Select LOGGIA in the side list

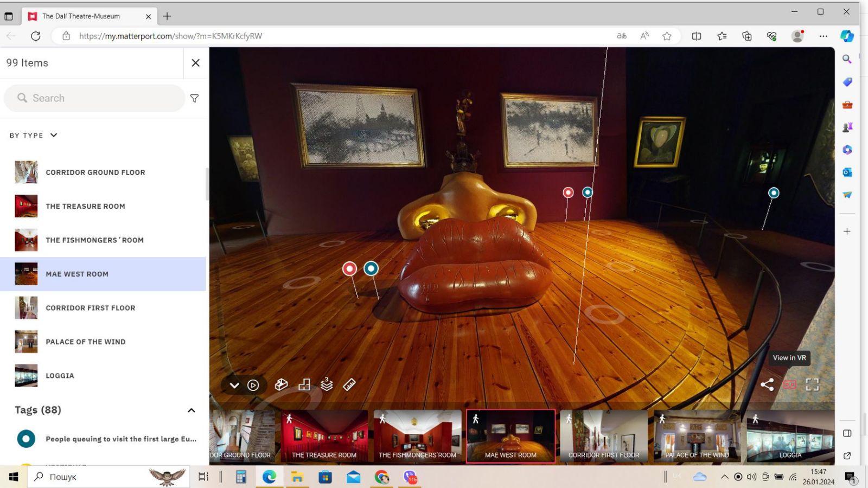[103, 376]
